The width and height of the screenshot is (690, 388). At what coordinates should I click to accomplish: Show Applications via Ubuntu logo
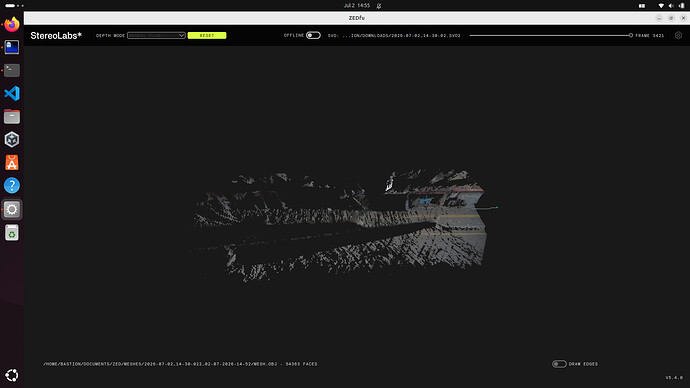[12, 375]
